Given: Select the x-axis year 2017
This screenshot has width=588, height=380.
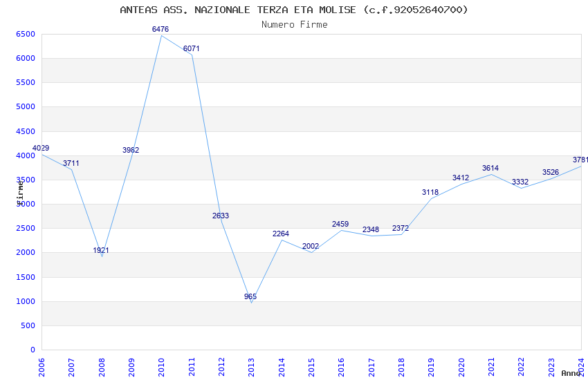Looking at the screenshot, I should pyautogui.click(x=371, y=368).
